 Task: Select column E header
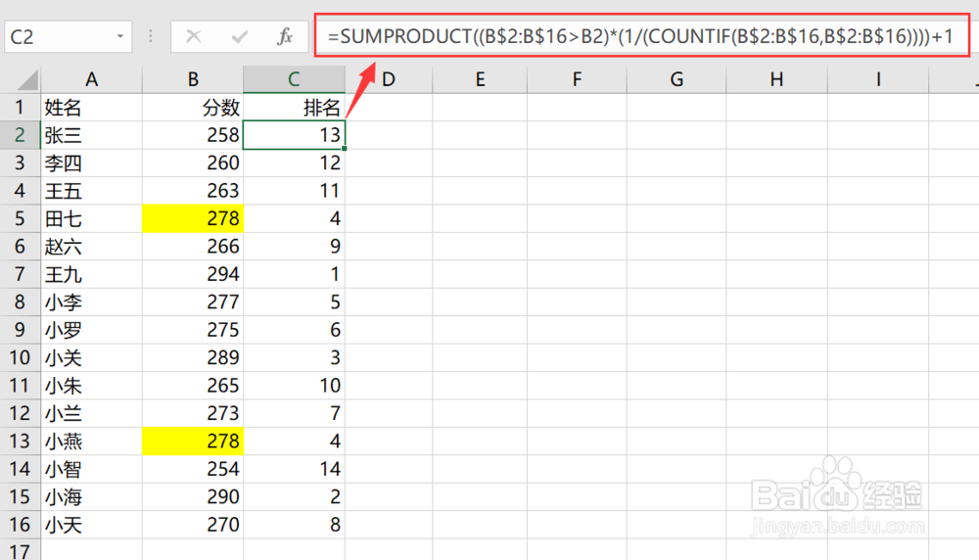point(480,80)
